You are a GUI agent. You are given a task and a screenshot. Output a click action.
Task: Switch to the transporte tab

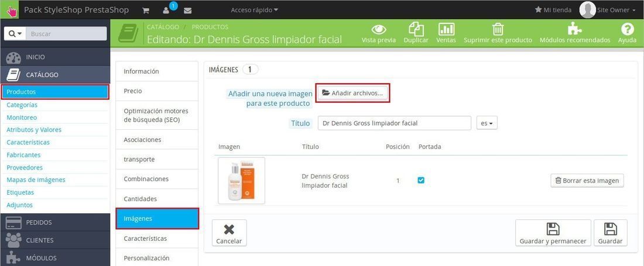point(157,160)
